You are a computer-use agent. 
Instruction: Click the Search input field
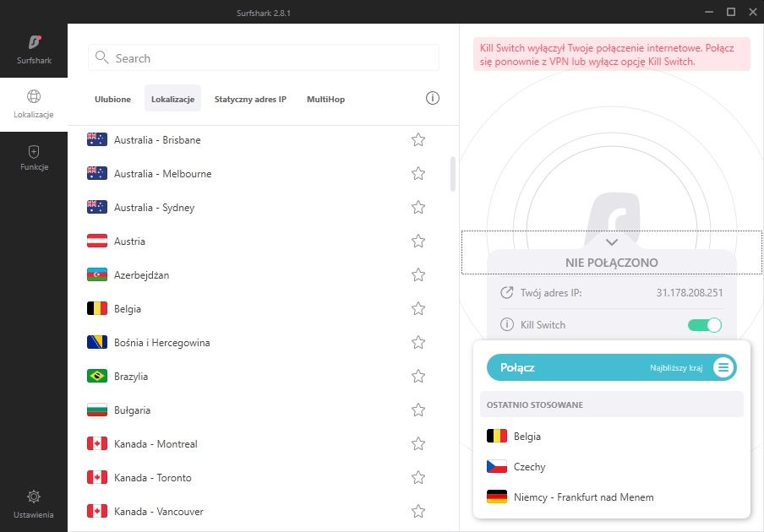(x=264, y=58)
